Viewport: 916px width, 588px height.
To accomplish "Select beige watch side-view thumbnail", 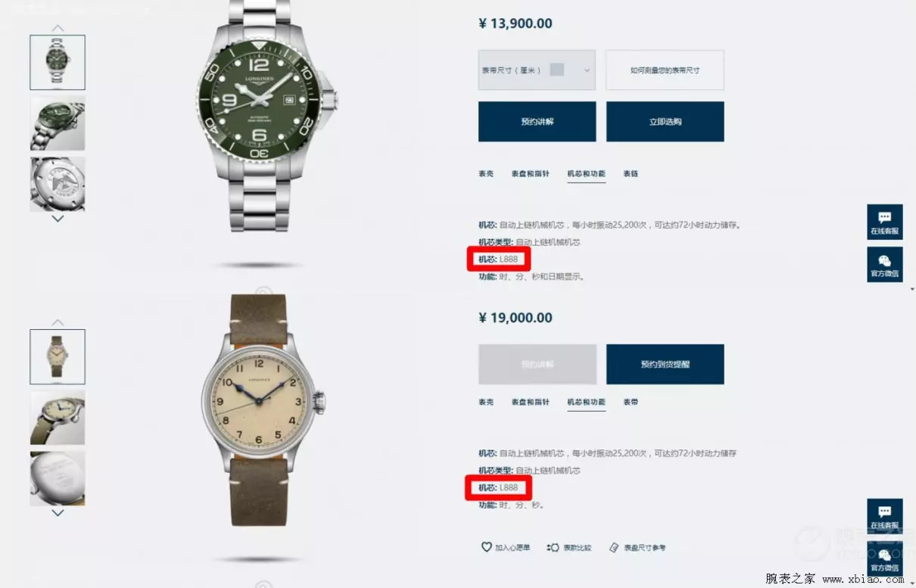I will click(58, 418).
